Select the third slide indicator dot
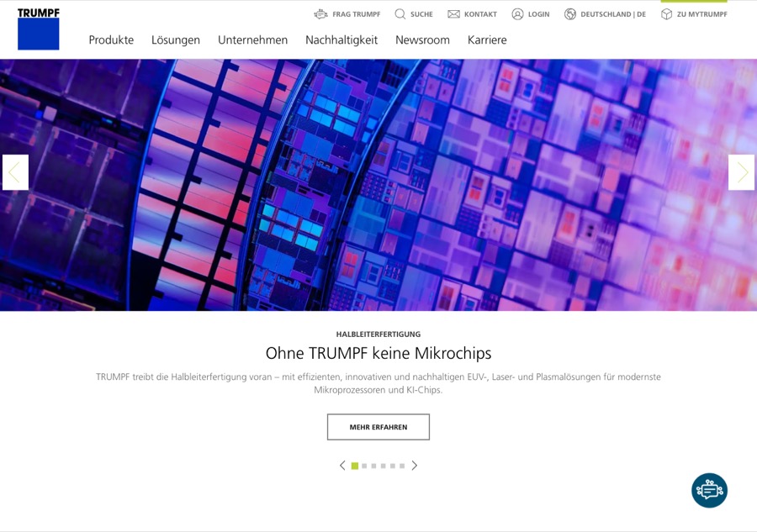Viewport: 757px width, 532px height. [373, 466]
